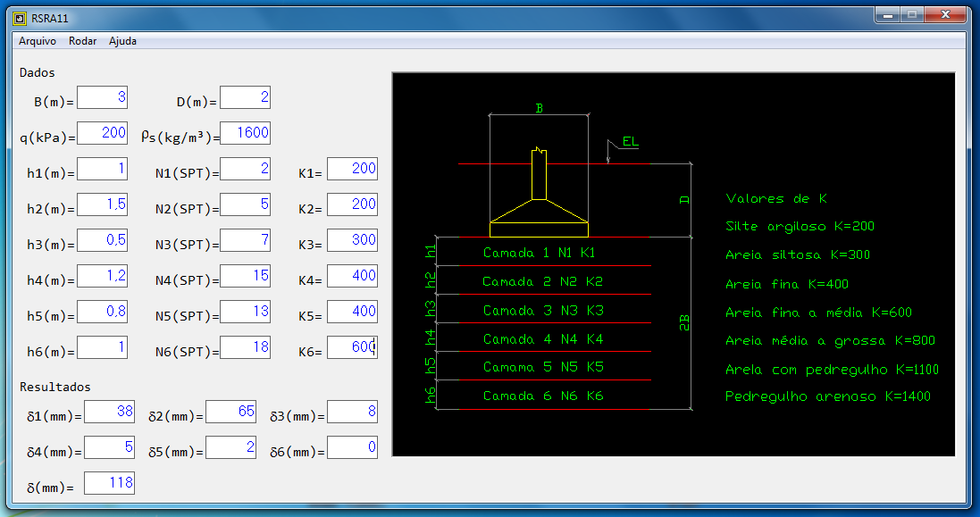Click the 'Dados' section label

(x=37, y=72)
